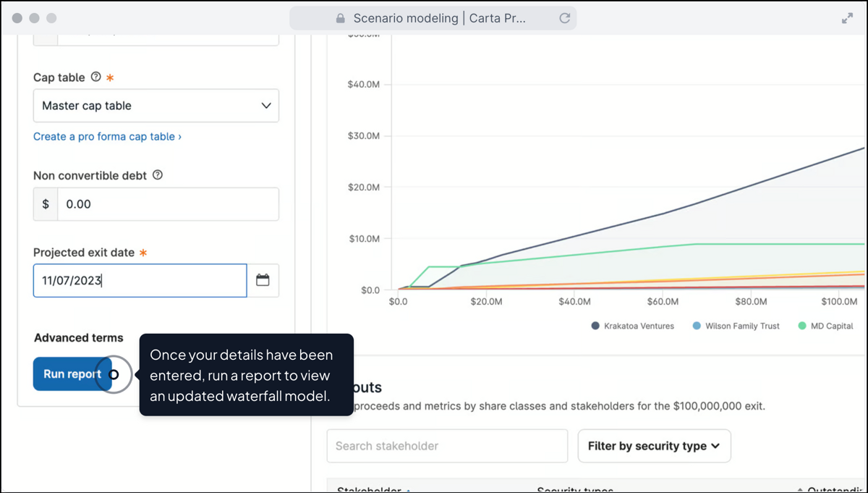
Task: Toggle the Wilson Family Trust series visibility
Action: click(736, 326)
